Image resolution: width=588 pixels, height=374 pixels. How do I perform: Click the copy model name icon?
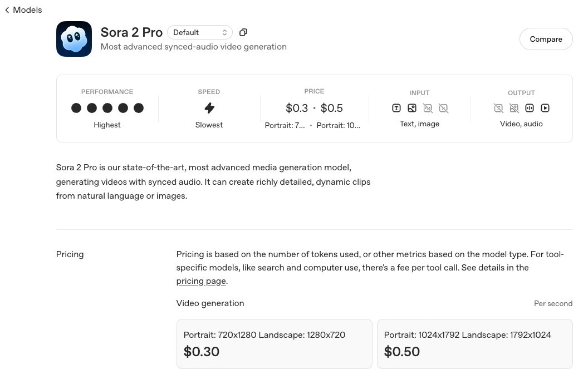click(x=243, y=32)
